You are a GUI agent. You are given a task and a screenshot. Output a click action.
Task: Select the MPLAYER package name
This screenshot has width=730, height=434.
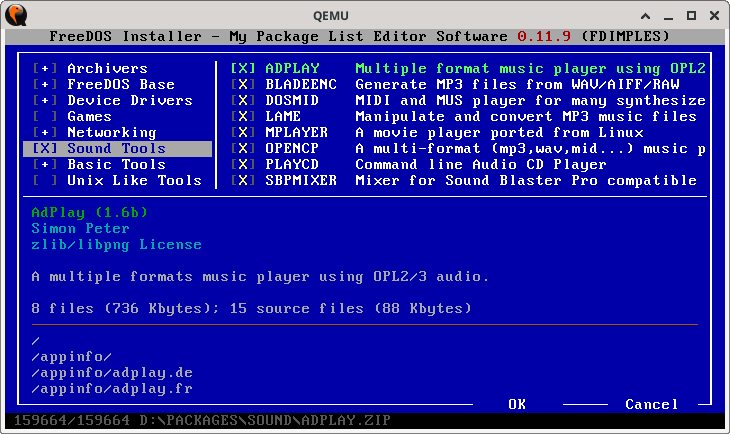click(x=297, y=132)
